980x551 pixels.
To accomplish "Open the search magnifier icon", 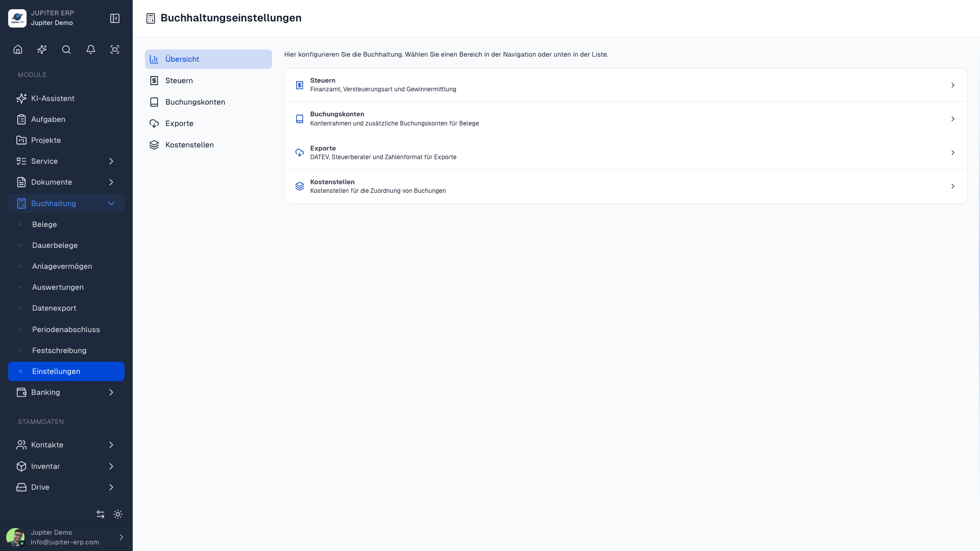I will point(66,49).
